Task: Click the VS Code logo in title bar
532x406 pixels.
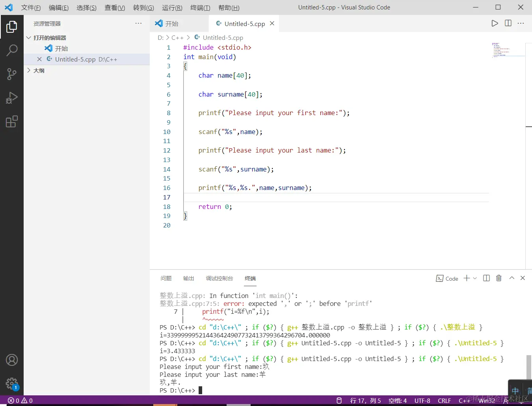Action: (9, 7)
